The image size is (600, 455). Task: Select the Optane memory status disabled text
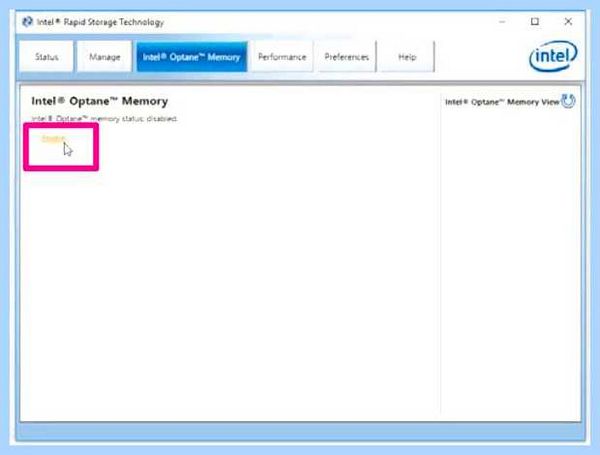(x=104, y=119)
